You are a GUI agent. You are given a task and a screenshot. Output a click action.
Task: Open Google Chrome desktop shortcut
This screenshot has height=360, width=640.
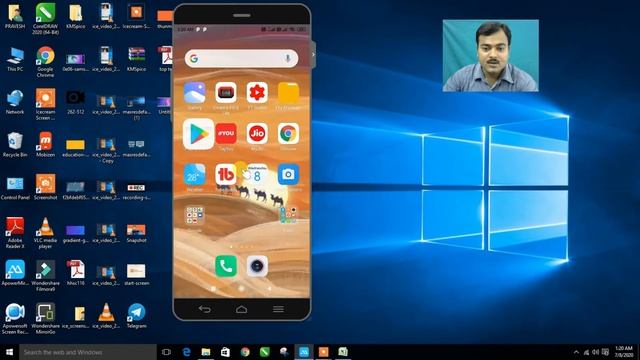point(45,61)
